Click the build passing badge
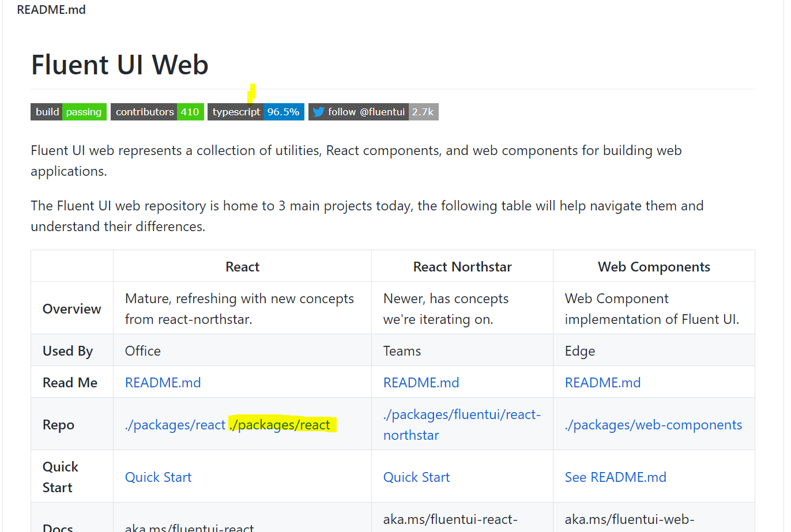791x532 pixels. click(68, 112)
